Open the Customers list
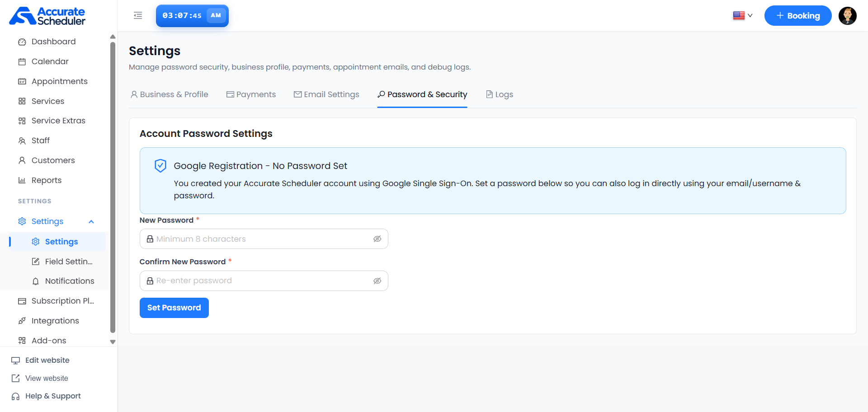This screenshot has height=412, width=868. 53,160
